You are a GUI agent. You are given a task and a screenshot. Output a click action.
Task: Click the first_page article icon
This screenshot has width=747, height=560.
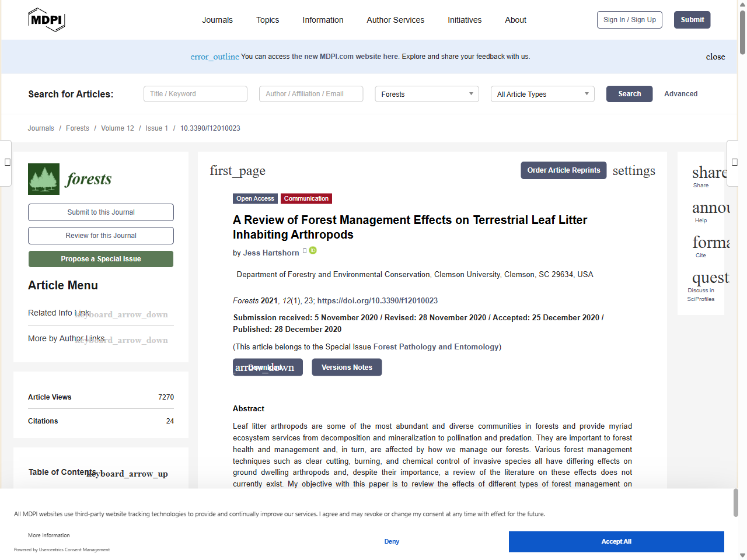pyautogui.click(x=237, y=170)
